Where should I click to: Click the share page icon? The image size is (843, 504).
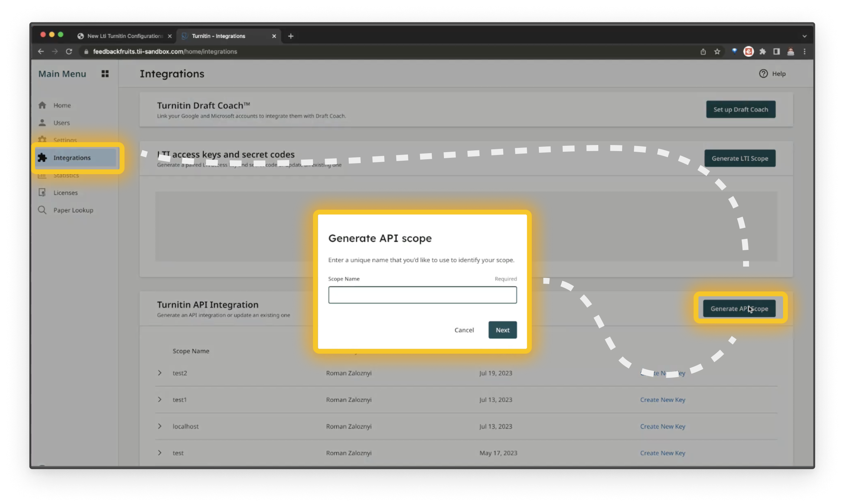click(703, 52)
